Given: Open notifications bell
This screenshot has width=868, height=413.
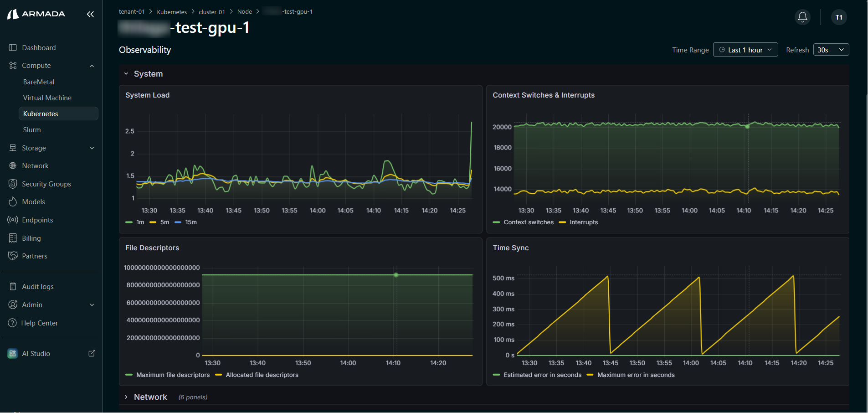Looking at the screenshot, I should pyautogui.click(x=802, y=17).
